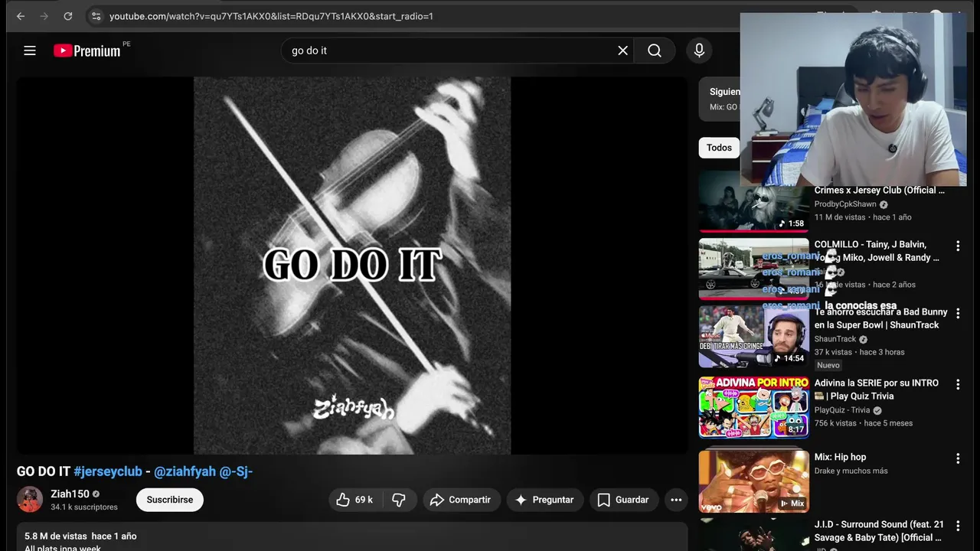Image resolution: width=980 pixels, height=551 pixels.
Task: Open the Compartir share button
Action: click(x=461, y=500)
